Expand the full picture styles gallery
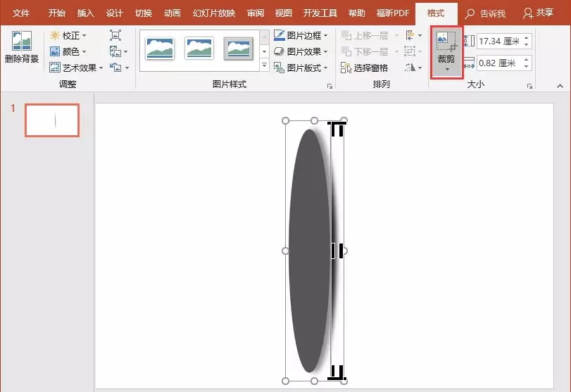 [265, 65]
